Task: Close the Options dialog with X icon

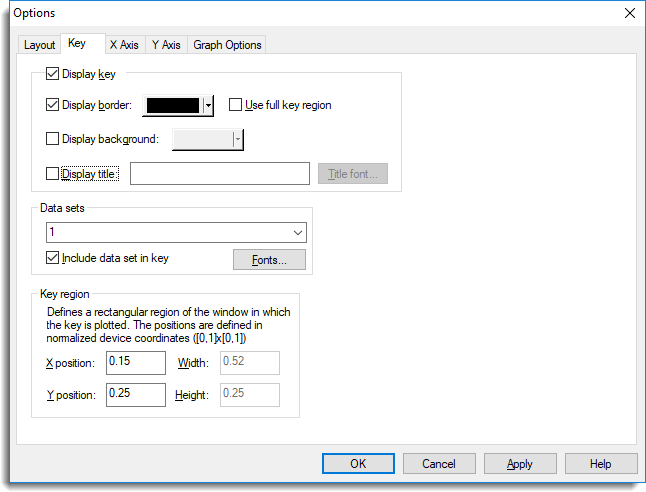Action: coord(630,13)
